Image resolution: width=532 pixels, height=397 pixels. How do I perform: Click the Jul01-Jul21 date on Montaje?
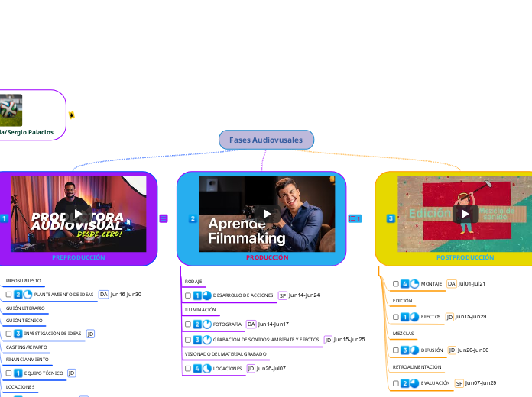click(x=472, y=283)
